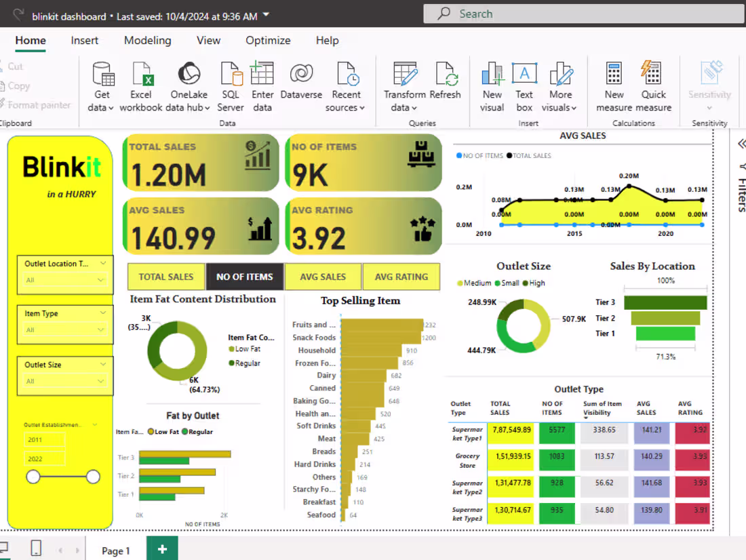The width and height of the screenshot is (746, 560).
Task: Toggle the AVG RATING metric button
Action: (x=401, y=276)
